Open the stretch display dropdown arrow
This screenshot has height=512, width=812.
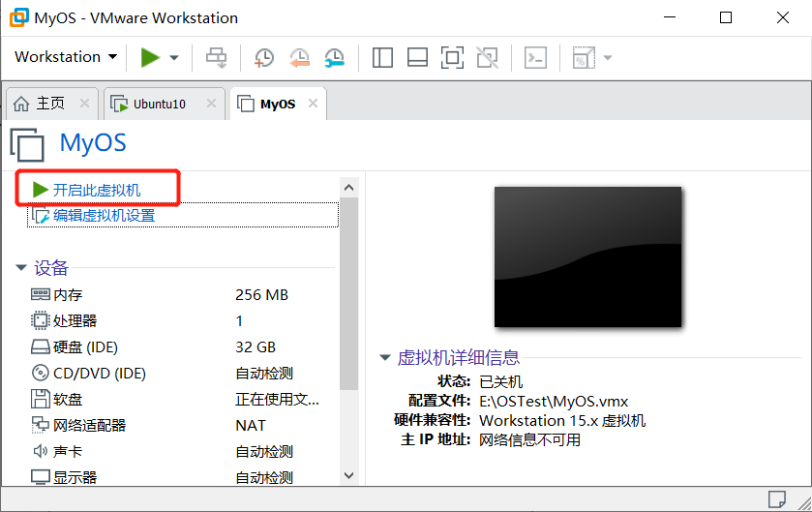[x=608, y=57]
